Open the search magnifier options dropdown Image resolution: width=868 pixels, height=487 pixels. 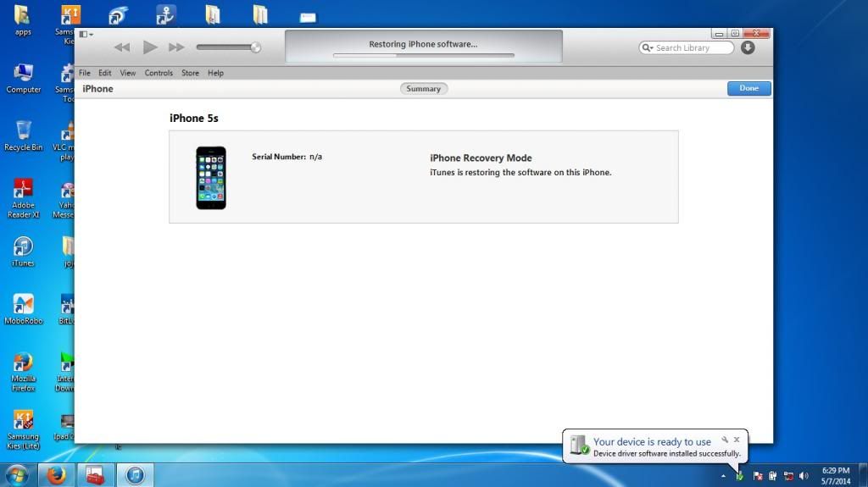(x=647, y=48)
